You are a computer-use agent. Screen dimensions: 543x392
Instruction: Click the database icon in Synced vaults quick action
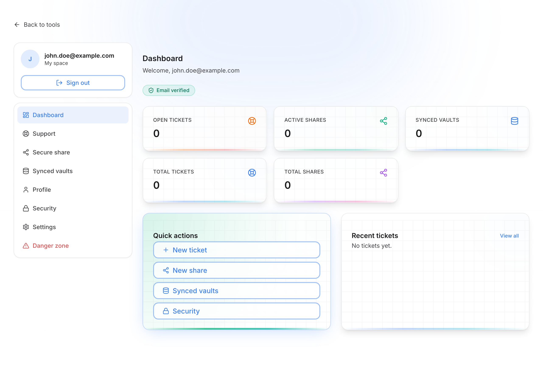166,291
